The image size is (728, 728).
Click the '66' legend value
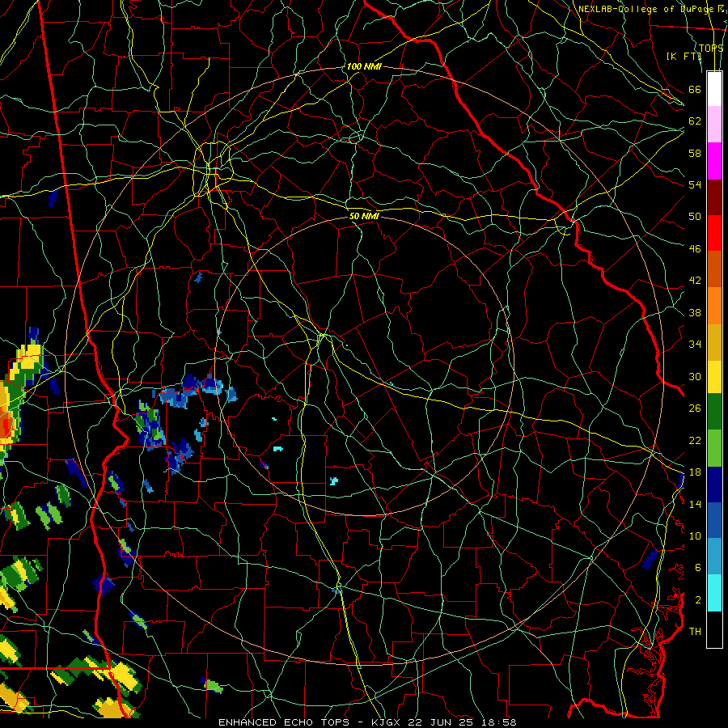(695, 89)
